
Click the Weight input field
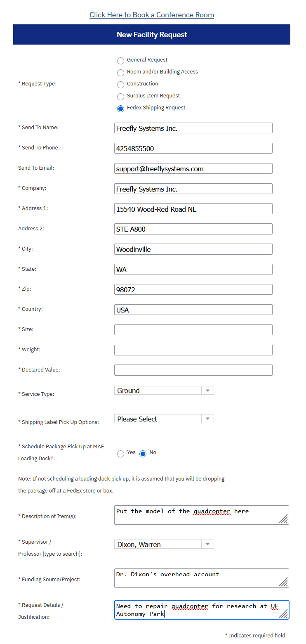(193, 350)
